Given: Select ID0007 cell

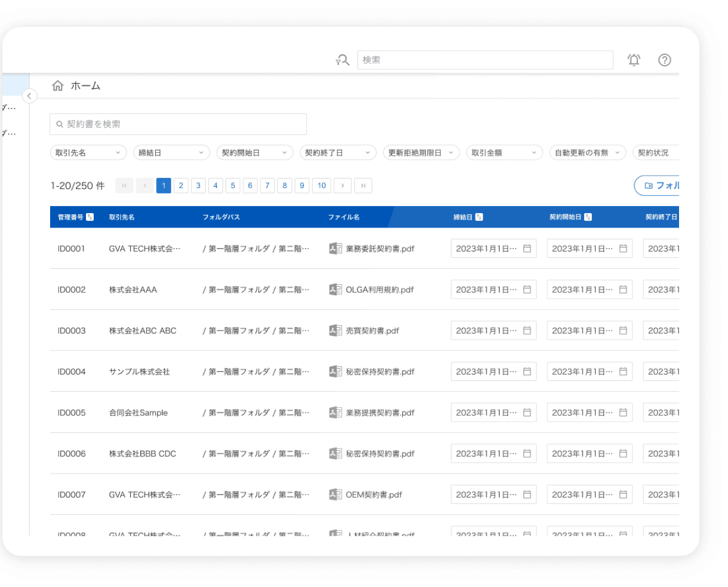Looking at the screenshot, I should click(72, 494).
